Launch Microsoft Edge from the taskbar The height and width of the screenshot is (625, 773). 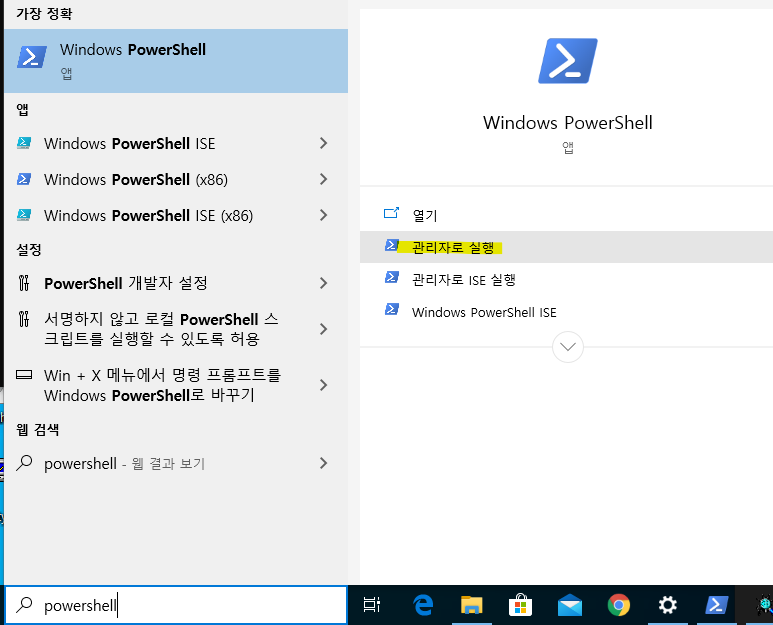(422, 605)
